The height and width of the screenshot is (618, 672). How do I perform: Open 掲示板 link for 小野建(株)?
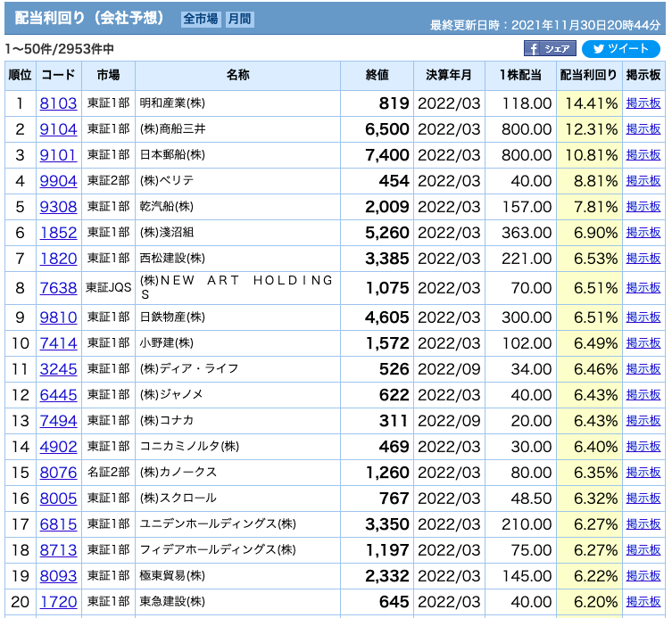pyautogui.click(x=643, y=343)
